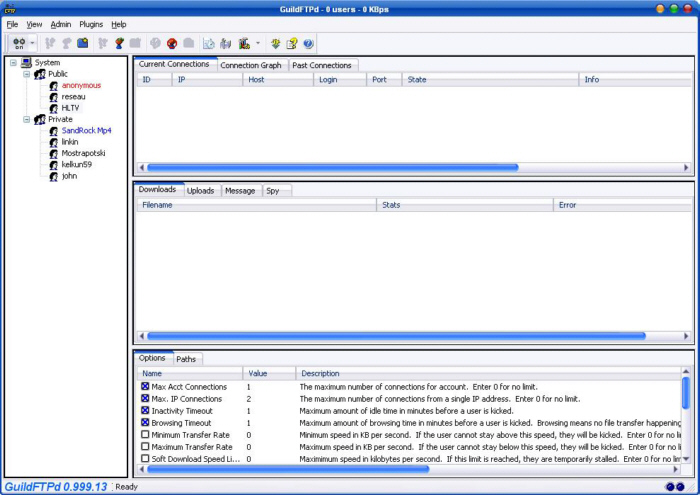Image resolution: width=700 pixels, height=495 pixels.
Task: Enable the Soft Download Speed Limit checkbox
Action: [x=145, y=458]
